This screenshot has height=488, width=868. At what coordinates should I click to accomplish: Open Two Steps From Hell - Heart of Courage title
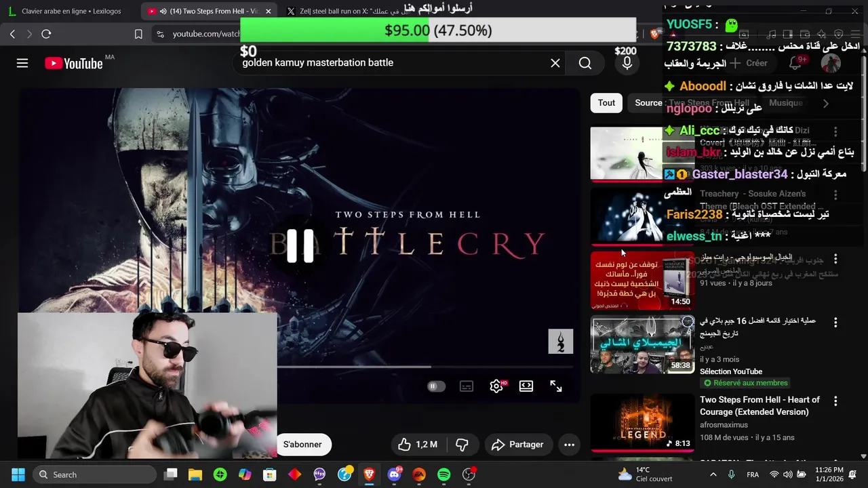pos(759,406)
